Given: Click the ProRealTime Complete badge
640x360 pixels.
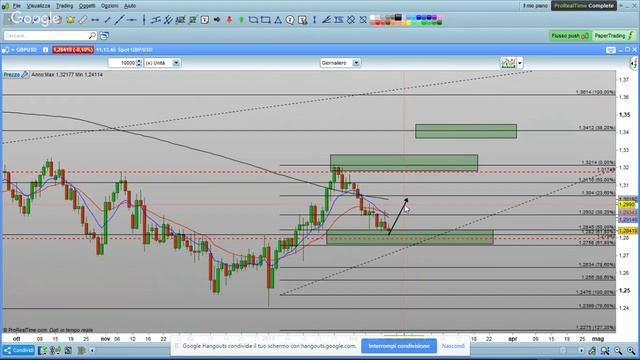Looking at the screenshot, I should [584, 6].
